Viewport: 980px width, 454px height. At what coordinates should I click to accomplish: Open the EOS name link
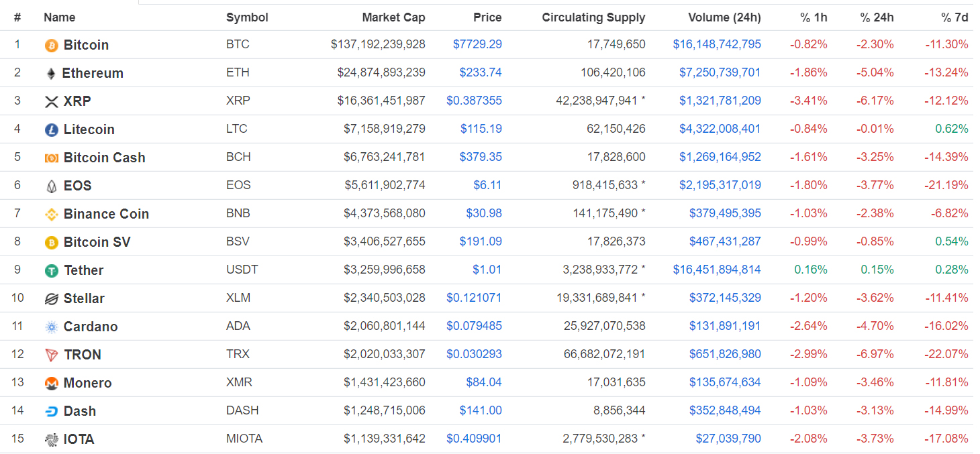tap(77, 186)
